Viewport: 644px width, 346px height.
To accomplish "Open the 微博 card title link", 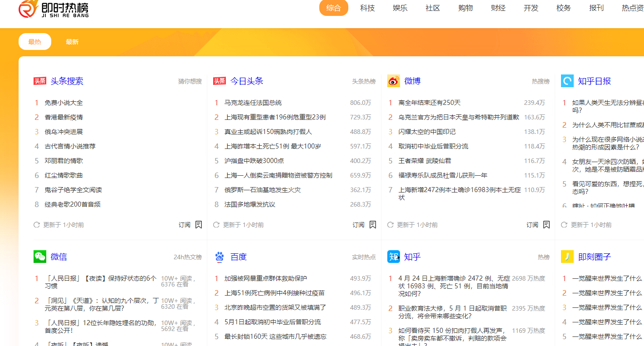I will pos(412,81).
